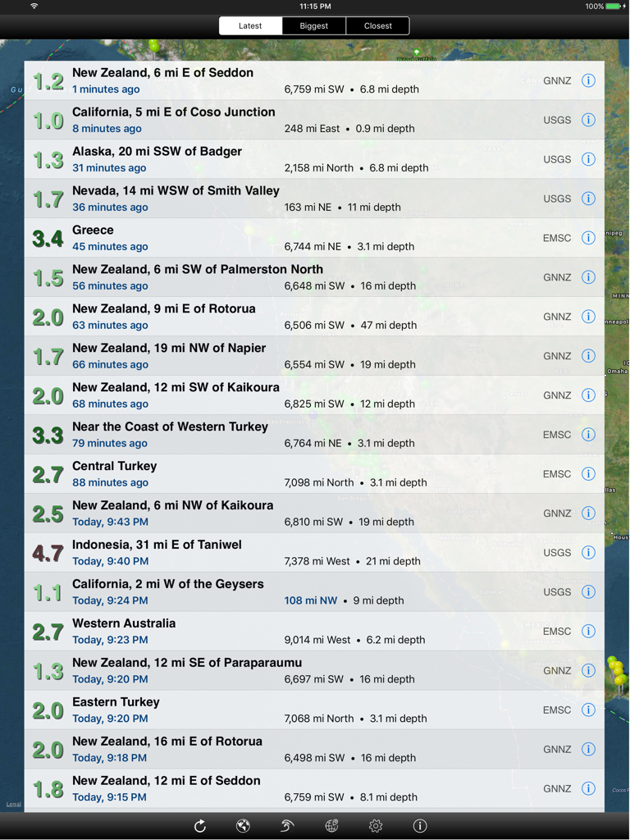Show info for Greece 3.4 earthquake

tap(588, 238)
